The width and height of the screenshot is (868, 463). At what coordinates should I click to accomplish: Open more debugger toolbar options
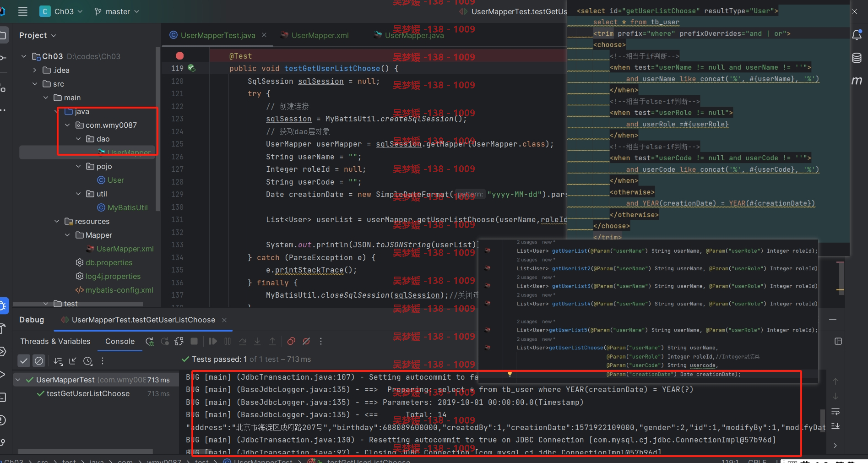[321, 341]
